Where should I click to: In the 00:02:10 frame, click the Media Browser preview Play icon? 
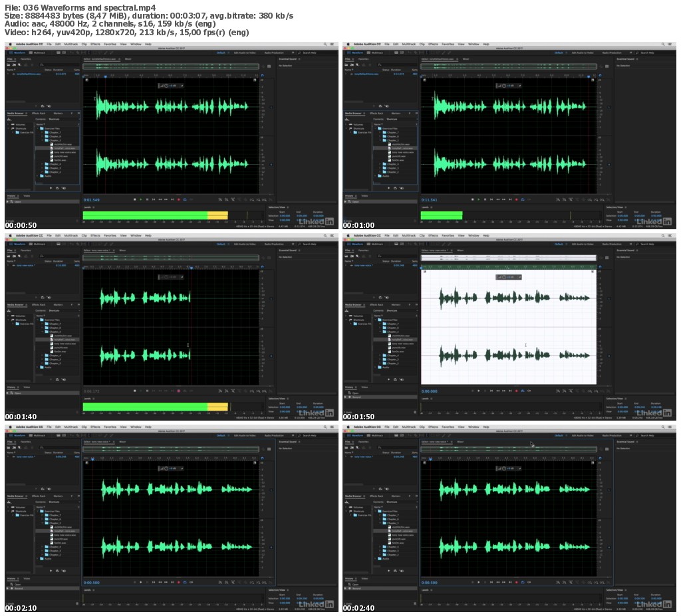coord(51,571)
